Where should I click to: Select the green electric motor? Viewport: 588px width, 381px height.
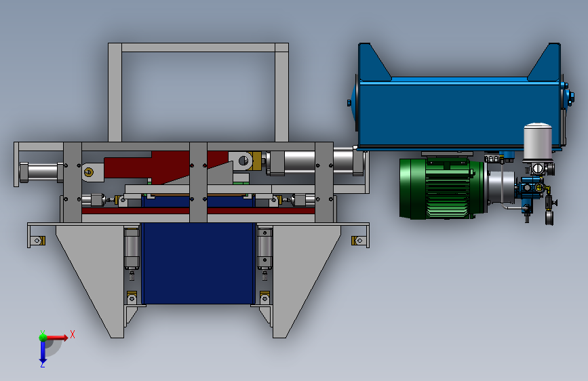(442, 188)
